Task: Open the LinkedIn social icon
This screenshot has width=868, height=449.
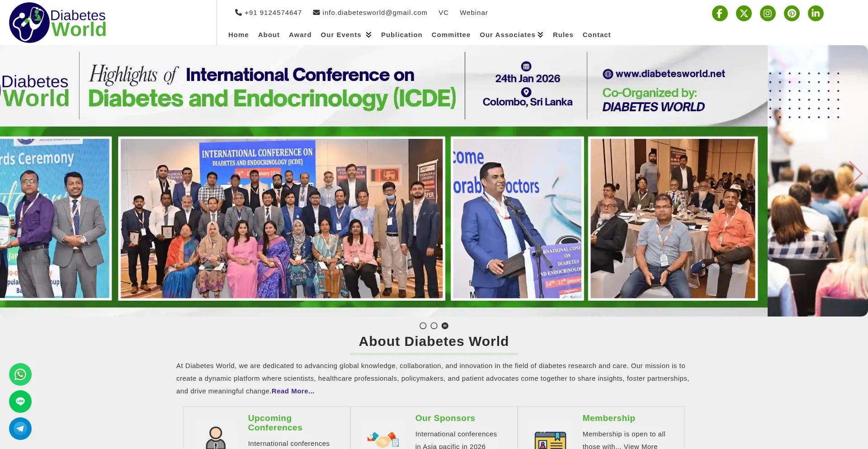Action: click(816, 13)
